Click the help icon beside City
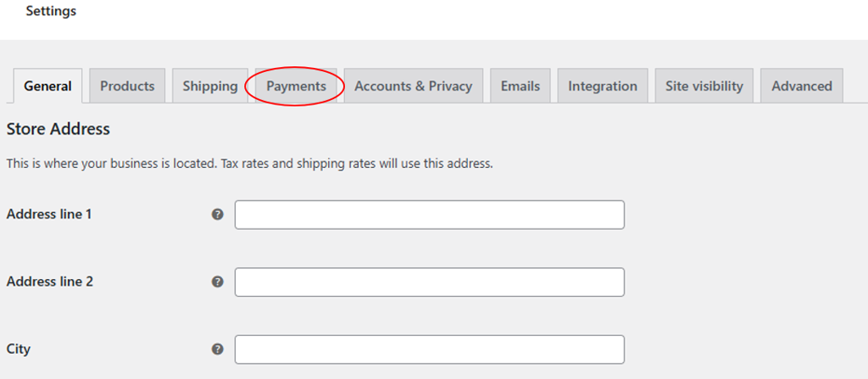This screenshot has width=868, height=379. point(217,348)
